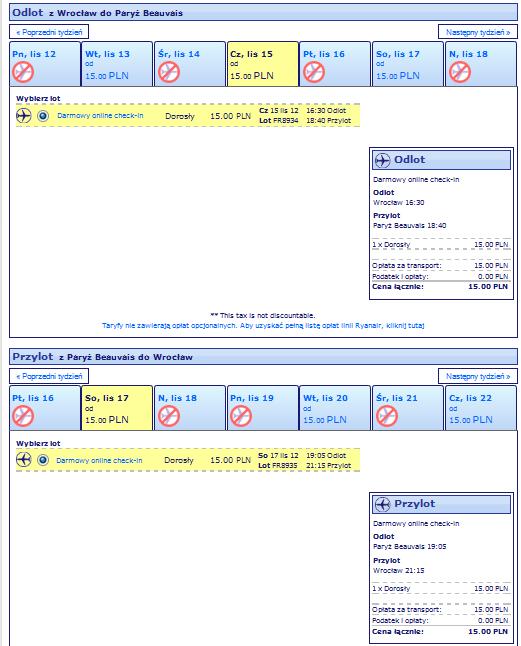Select outbound tab So, lis 17
Viewport: 521px width, 646px height.
pyautogui.click(x=408, y=64)
